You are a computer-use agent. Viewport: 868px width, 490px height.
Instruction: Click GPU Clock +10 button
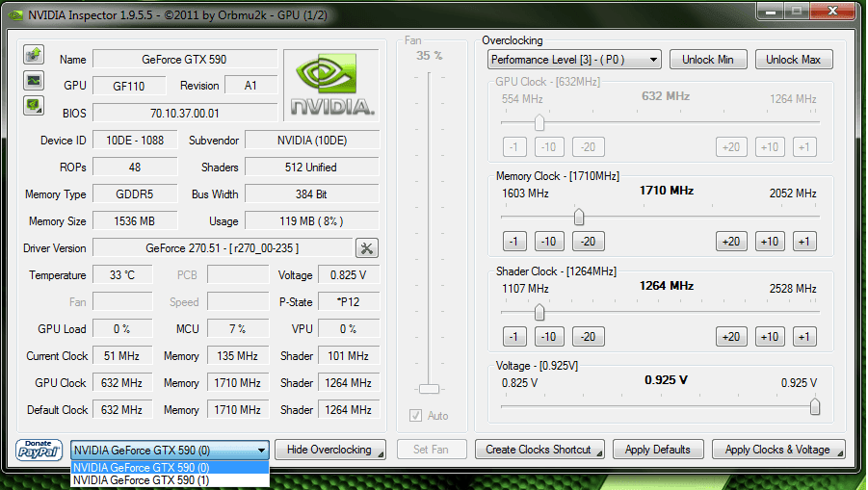(770, 147)
